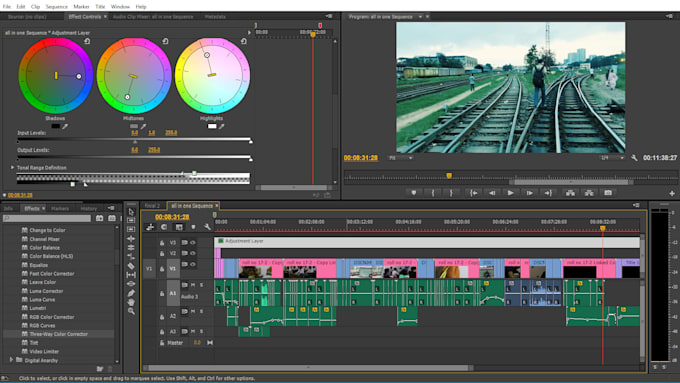Viewport: 680px width, 383px height.
Task: Select the Hand tool in timeline toolbox
Action: pyautogui.click(x=131, y=302)
